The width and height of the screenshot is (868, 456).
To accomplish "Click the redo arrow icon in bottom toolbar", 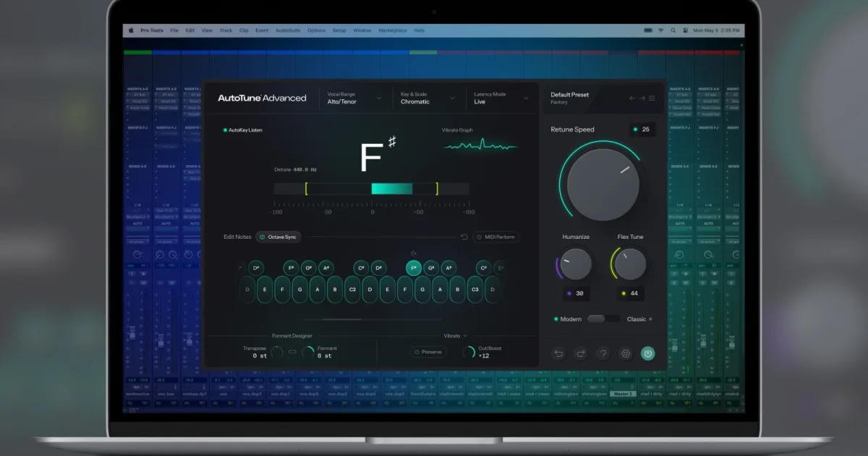I will point(581,353).
